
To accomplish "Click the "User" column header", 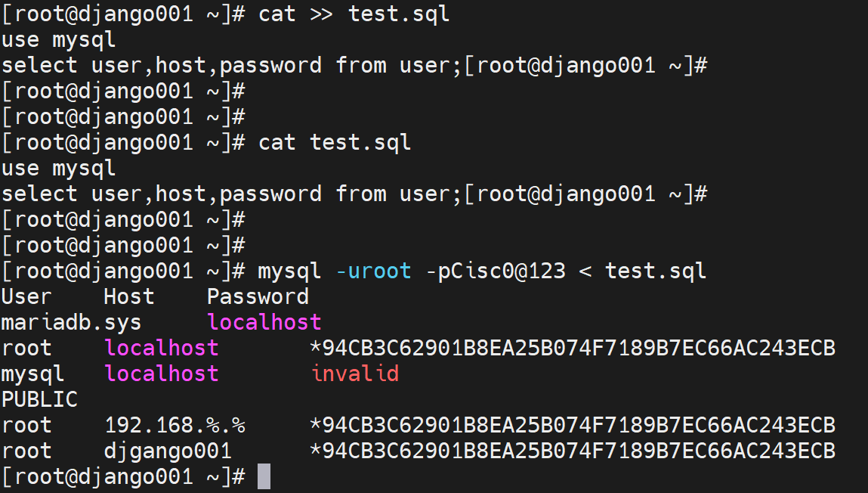I will (x=26, y=296).
